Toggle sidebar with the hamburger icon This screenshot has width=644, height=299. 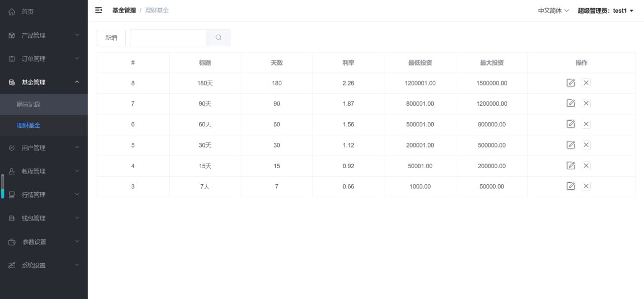point(99,10)
